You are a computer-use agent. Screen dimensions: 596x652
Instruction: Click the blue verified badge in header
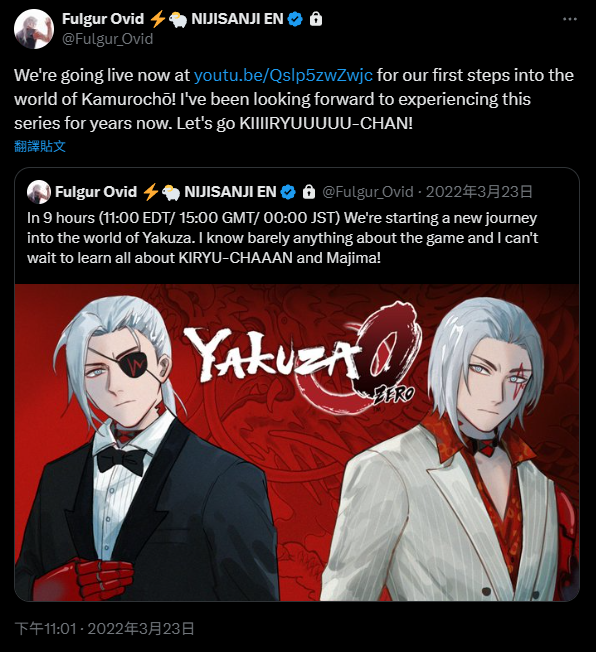[295, 19]
